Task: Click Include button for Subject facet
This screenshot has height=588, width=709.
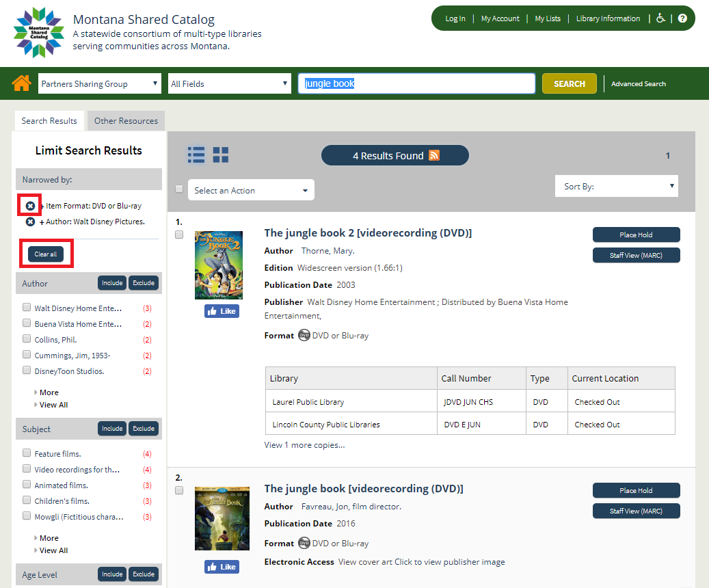Action: [112, 428]
